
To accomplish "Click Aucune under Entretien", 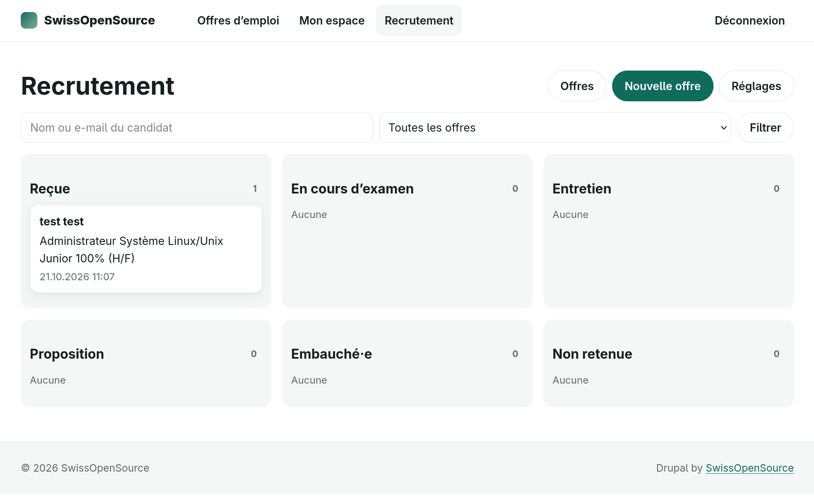I will [570, 215].
